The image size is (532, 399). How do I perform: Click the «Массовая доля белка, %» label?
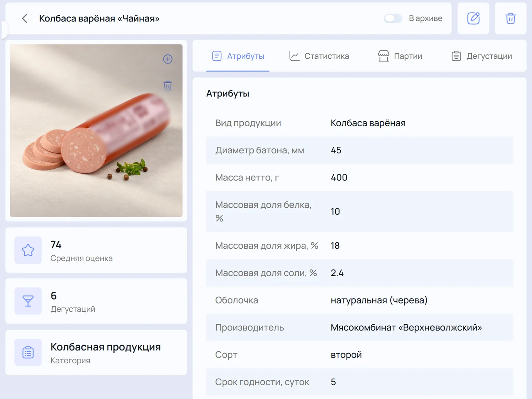coord(264,212)
